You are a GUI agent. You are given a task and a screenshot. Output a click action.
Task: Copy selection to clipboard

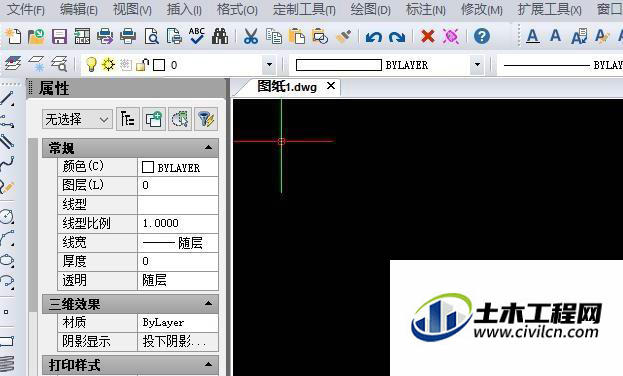[x=274, y=36]
